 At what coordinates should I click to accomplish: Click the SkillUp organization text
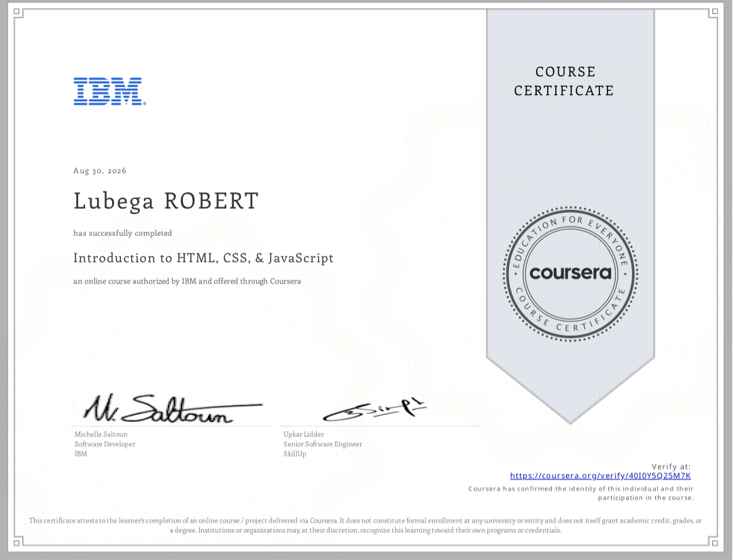295,454
